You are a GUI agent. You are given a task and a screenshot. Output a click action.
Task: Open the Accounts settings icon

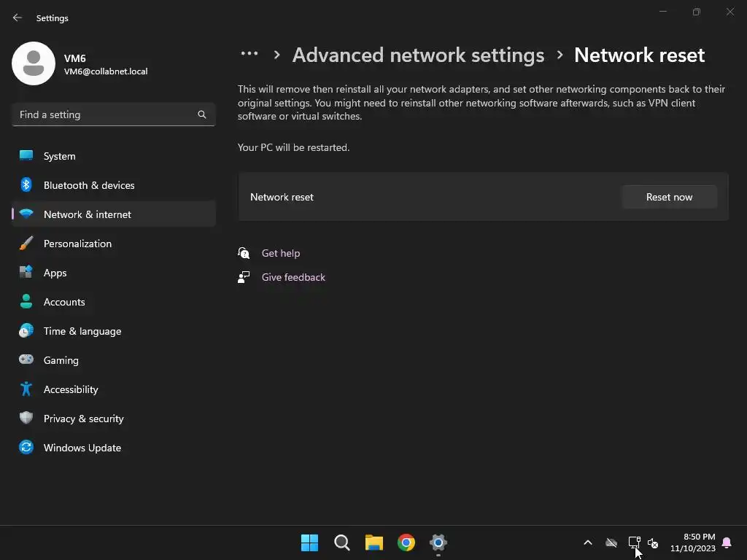click(26, 302)
